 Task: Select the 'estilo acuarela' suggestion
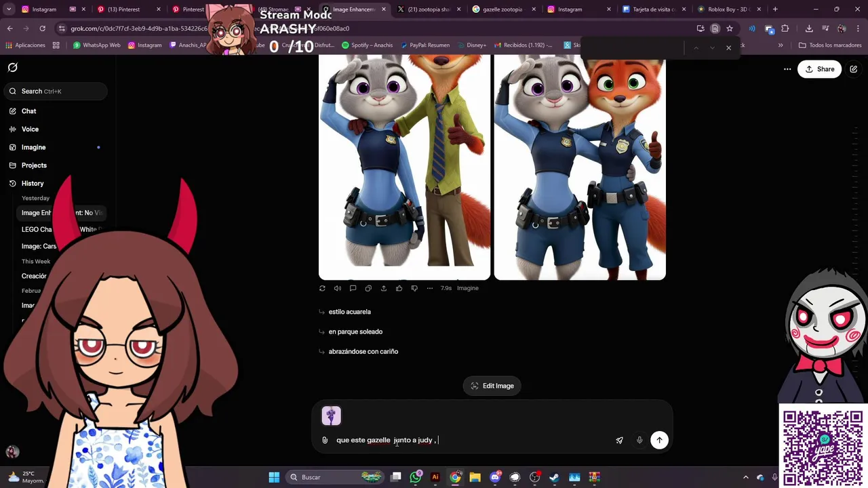point(349,312)
